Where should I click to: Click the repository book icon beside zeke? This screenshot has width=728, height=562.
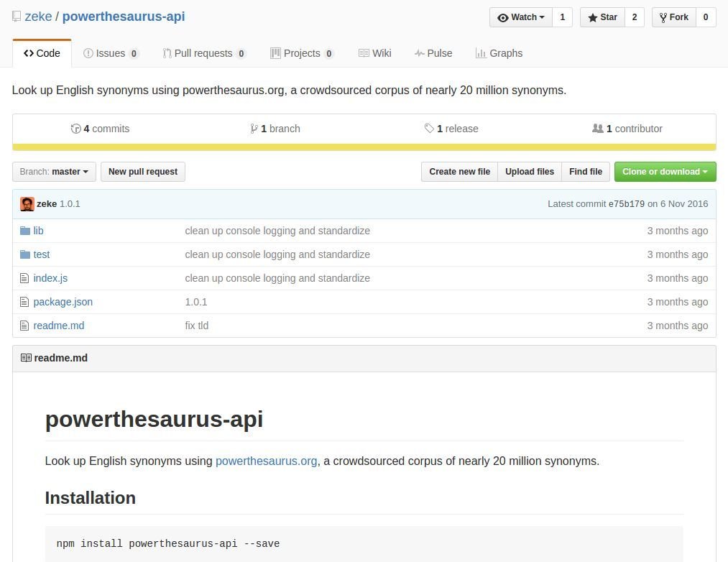[x=17, y=17]
